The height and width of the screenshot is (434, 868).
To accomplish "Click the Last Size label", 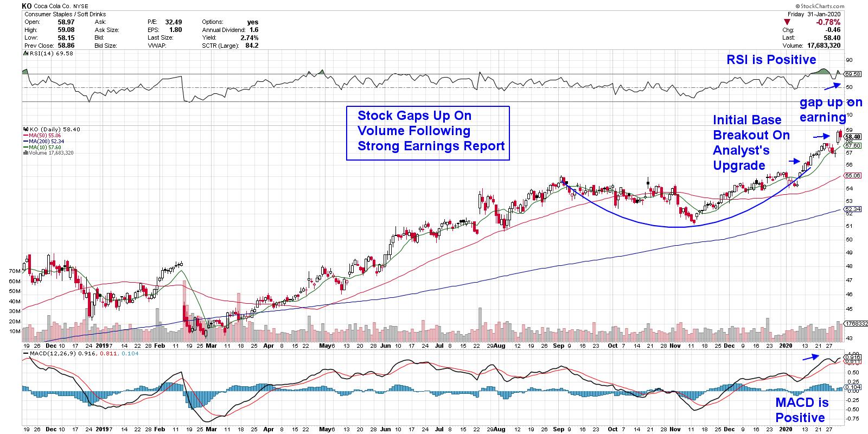I will click(160, 38).
